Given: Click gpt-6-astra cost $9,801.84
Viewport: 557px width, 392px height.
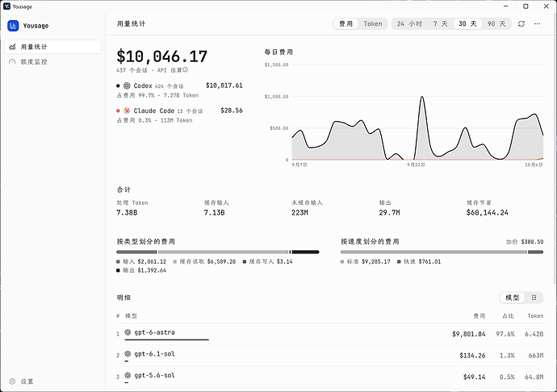Looking at the screenshot, I should [468, 334].
